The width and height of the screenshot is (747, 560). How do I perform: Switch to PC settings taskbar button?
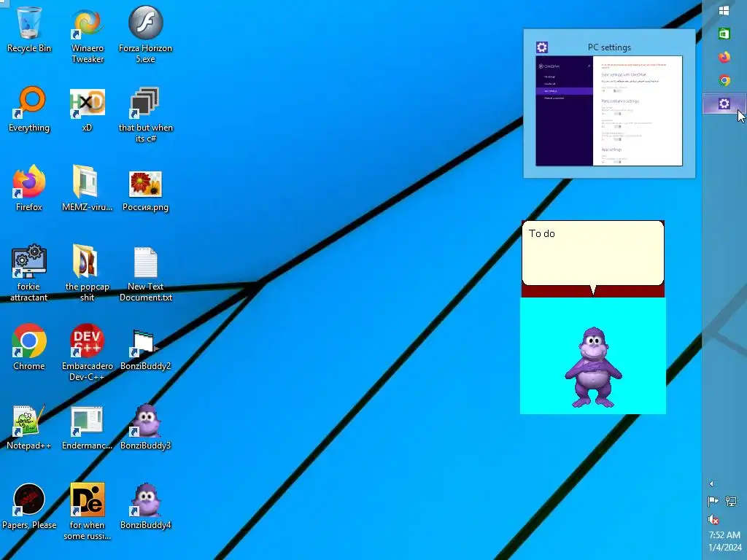(724, 104)
